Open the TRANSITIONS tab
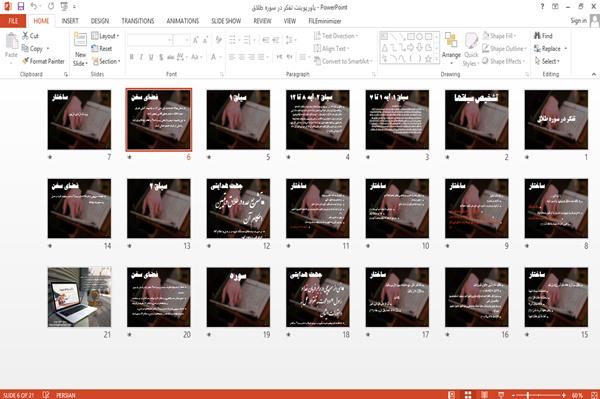Viewport: 600px width, 399px height. (x=138, y=21)
